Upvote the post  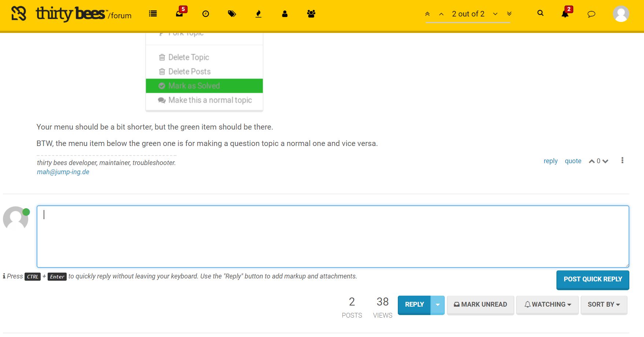tap(592, 161)
